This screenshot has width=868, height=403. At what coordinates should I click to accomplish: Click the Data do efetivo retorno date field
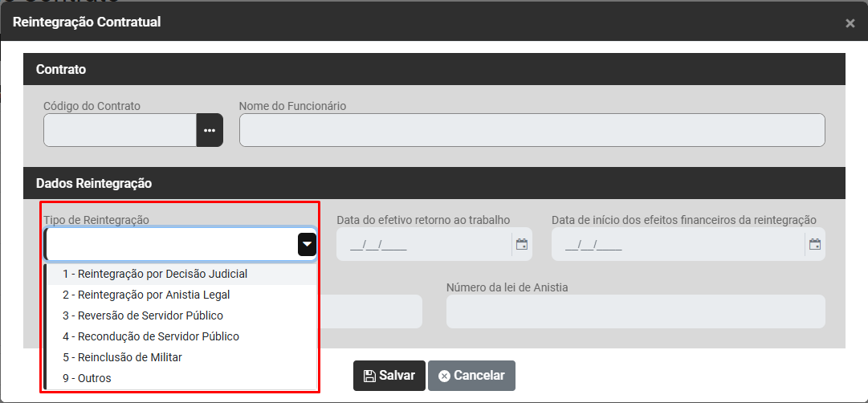point(424,244)
